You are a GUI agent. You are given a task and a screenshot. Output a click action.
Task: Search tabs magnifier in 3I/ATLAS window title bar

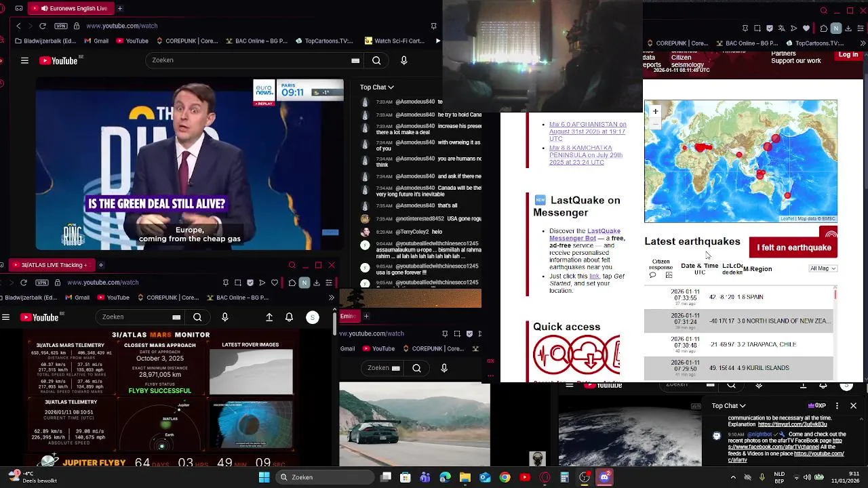[x=292, y=265]
